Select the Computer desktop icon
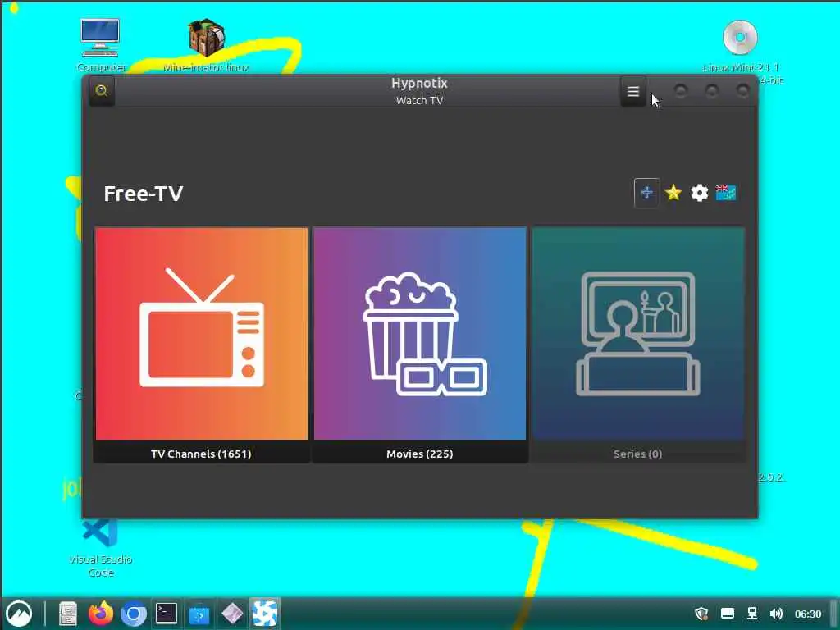This screenshot has width=840, height=630. [100, 46]
